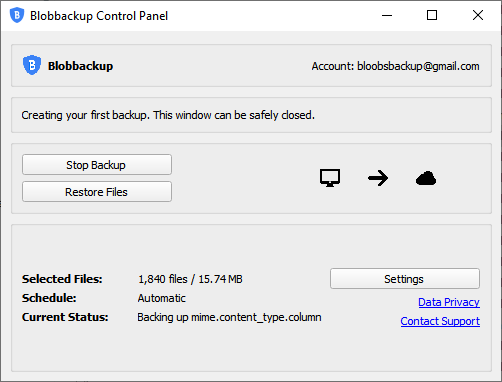
Task: Click the 'Automatic' schedule value
Action: point(162,298)
